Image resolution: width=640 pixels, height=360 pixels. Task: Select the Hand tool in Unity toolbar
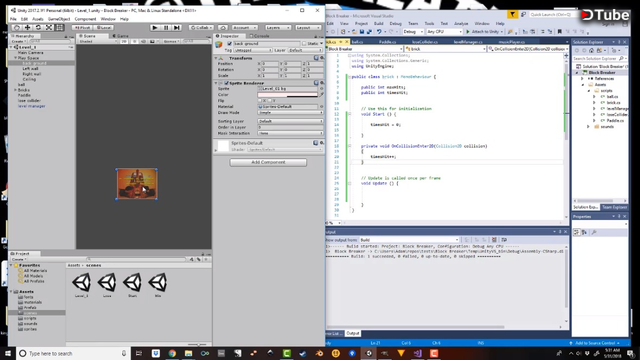pos(17,27)
